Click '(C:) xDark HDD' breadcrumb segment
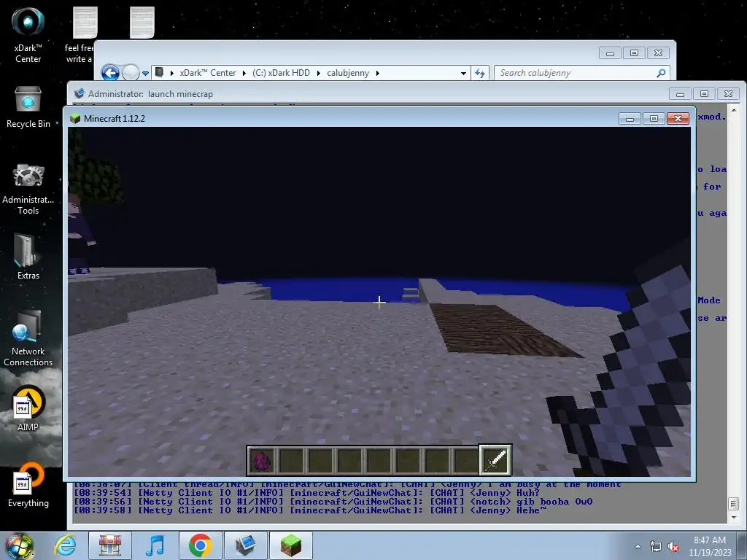 (x=281, y=73)
